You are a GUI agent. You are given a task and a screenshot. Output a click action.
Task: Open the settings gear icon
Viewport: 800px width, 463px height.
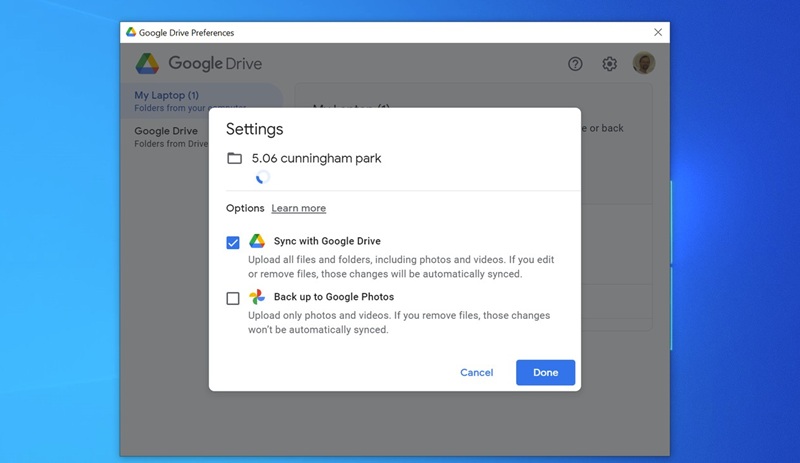click(x=609, y=64)
